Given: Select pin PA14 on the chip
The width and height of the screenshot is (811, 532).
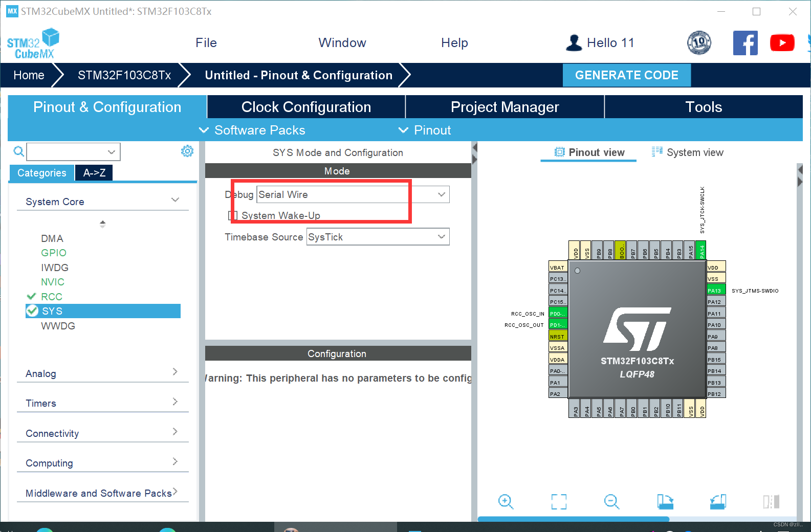Looking at the screenshot, I should tap(702, 251).
